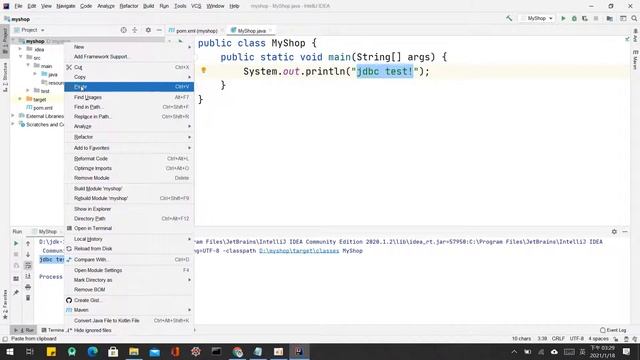Expand the target folder
The height and width of the screenshot is (360, 640).
[20, 99]
